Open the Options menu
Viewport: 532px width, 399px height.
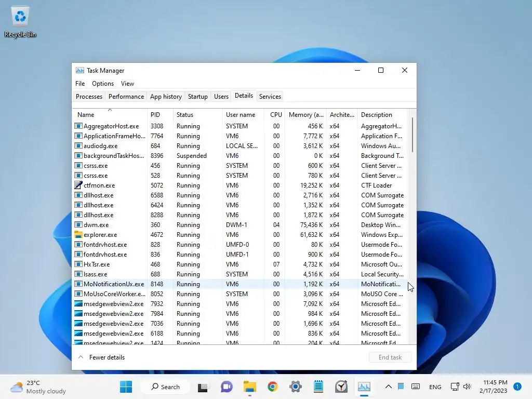tap(103, 84)
